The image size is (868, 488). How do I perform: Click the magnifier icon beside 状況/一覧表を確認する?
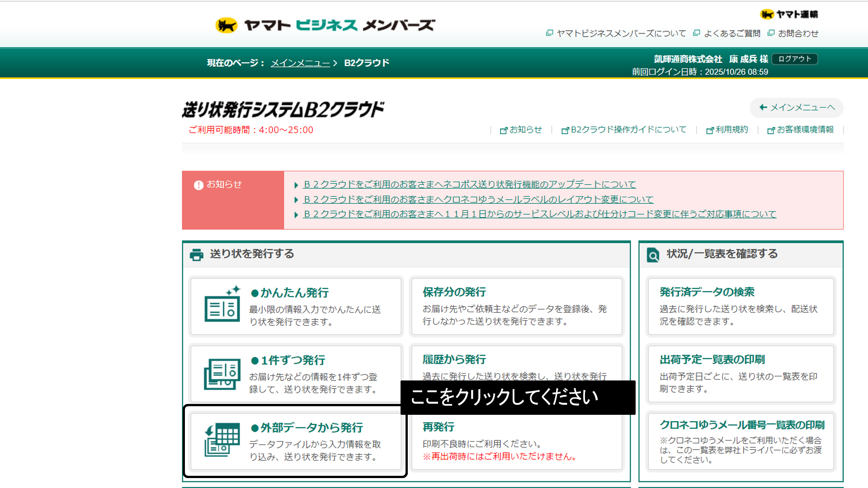pyautogui.click(x=653, y=255)
